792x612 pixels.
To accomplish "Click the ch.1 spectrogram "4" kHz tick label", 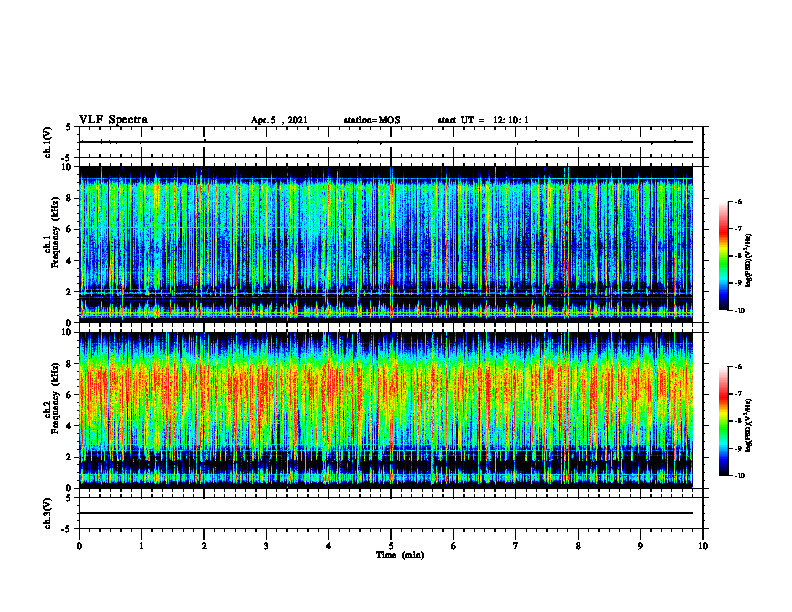I will (x=69, y=261).
